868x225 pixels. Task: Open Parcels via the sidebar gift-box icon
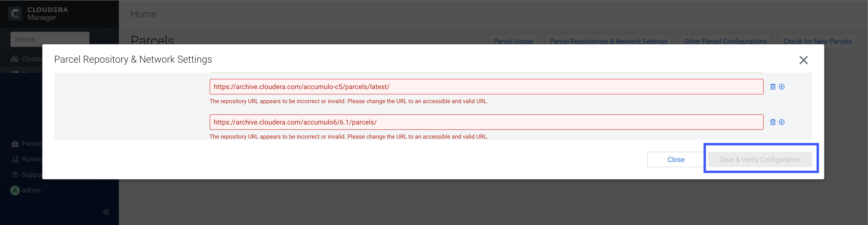tap(15, 144)
